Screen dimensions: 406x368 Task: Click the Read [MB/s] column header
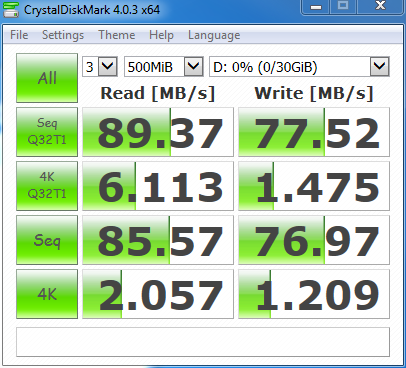pos(158,93)
